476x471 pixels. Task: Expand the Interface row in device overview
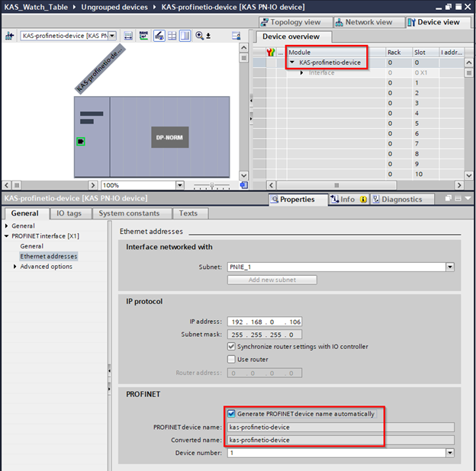click(301, 73)
